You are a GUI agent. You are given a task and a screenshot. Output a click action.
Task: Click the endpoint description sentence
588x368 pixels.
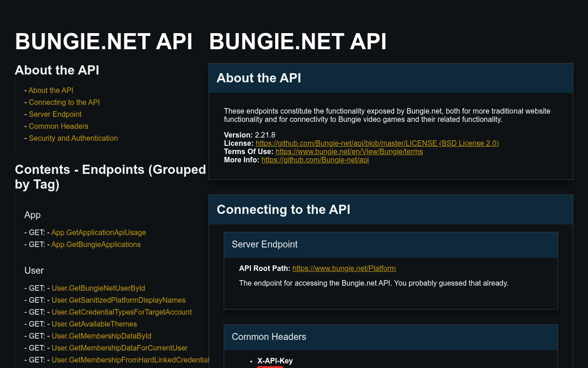point(374,283)
